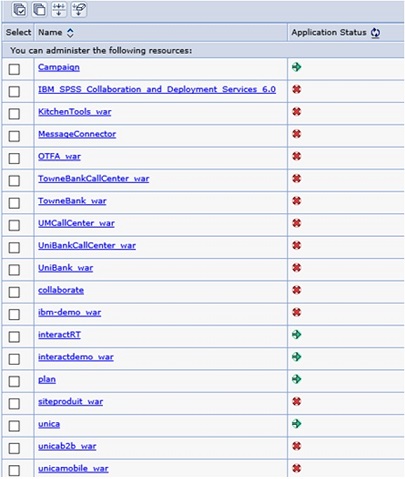
Task: Open the siteproduit_war link
Action: pyautogui.click(x=70, y=402)
